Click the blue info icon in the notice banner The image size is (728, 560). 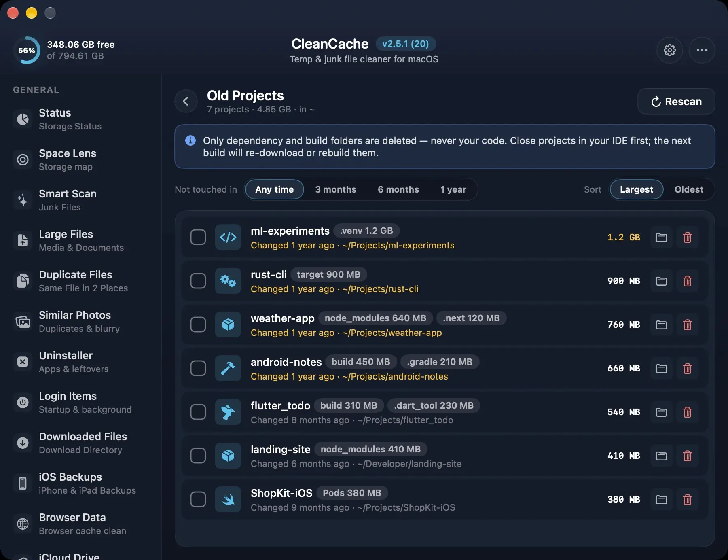tap(190, 140)
